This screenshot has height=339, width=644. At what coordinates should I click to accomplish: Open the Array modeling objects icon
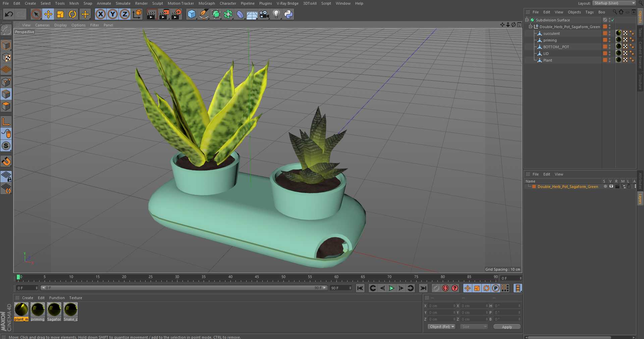228,14
